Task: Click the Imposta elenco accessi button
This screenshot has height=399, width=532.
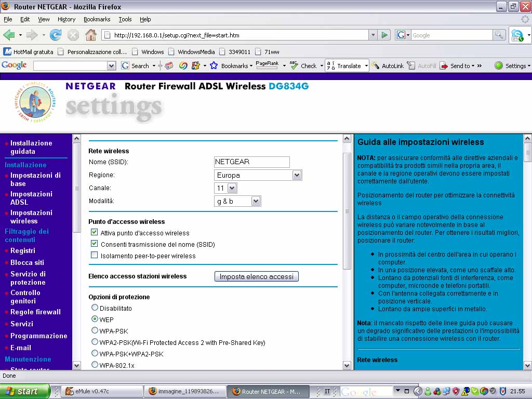Action: pyautogui.click(x=257, y=276)
